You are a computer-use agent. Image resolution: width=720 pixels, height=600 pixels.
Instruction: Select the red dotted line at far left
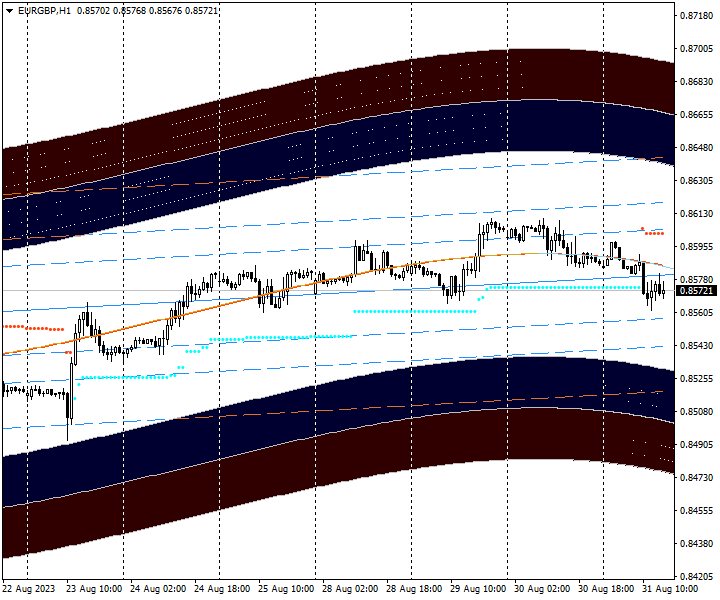coord(30,327)
